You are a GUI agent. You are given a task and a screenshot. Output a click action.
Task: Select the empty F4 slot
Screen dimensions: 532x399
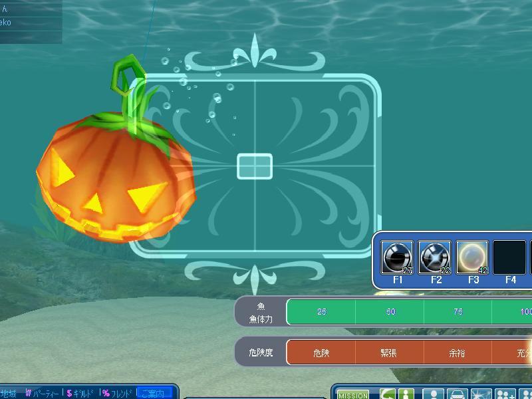click(x=509, y=258)
